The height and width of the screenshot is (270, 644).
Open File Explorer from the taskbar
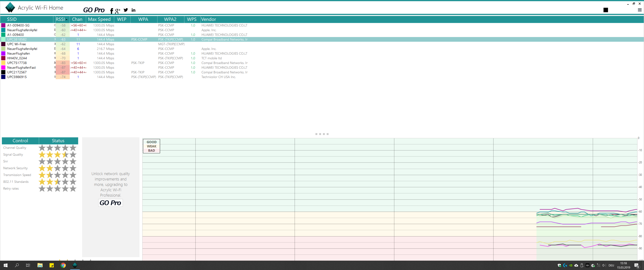pos(40,265)
